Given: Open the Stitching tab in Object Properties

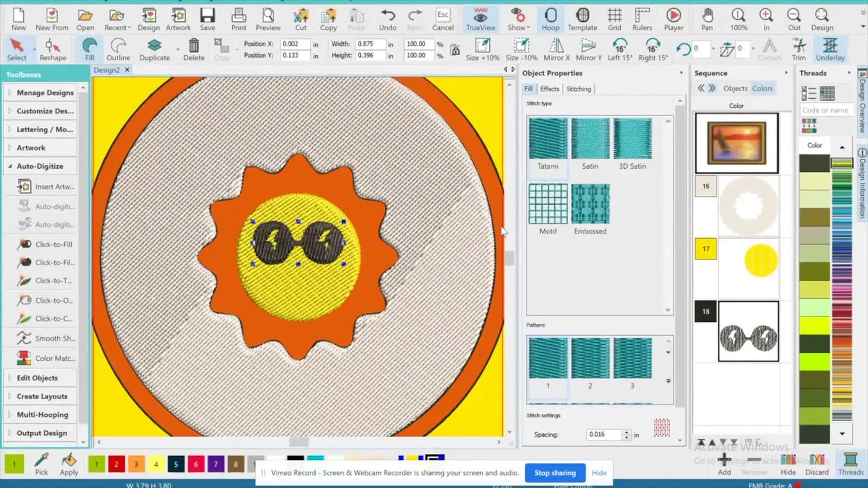Looking at the screenshot, I should tap(578, 88).
